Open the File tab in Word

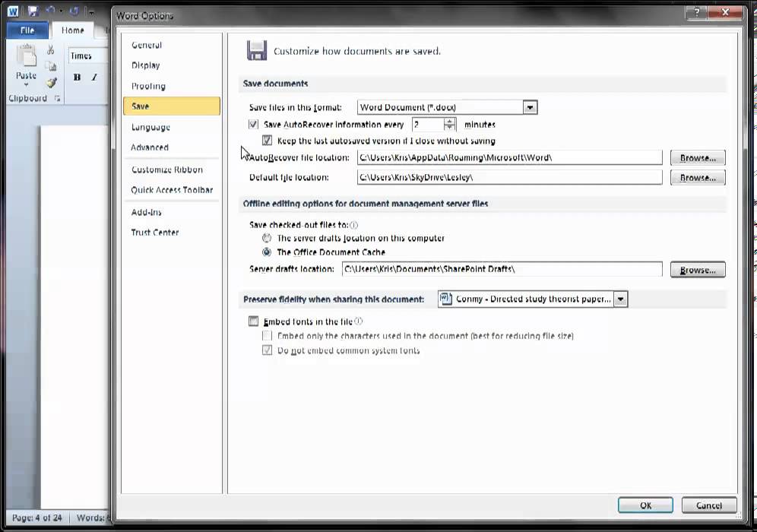27,30
